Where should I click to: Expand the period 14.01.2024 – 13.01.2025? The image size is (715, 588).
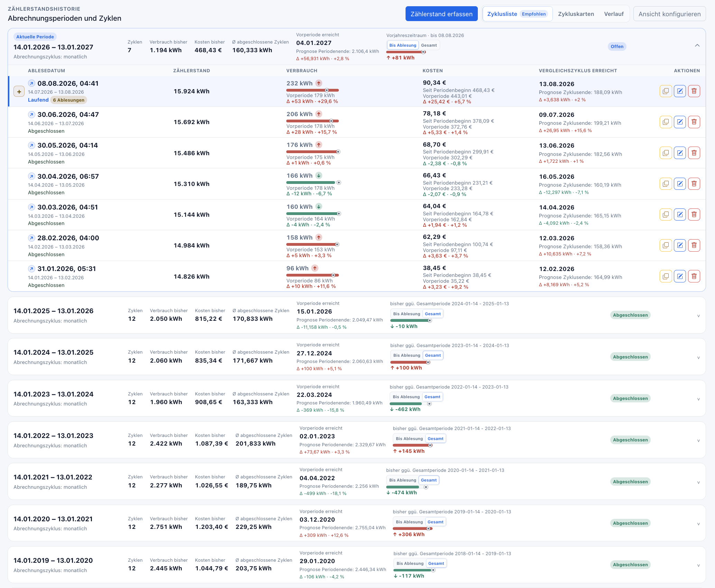[698, 357]
